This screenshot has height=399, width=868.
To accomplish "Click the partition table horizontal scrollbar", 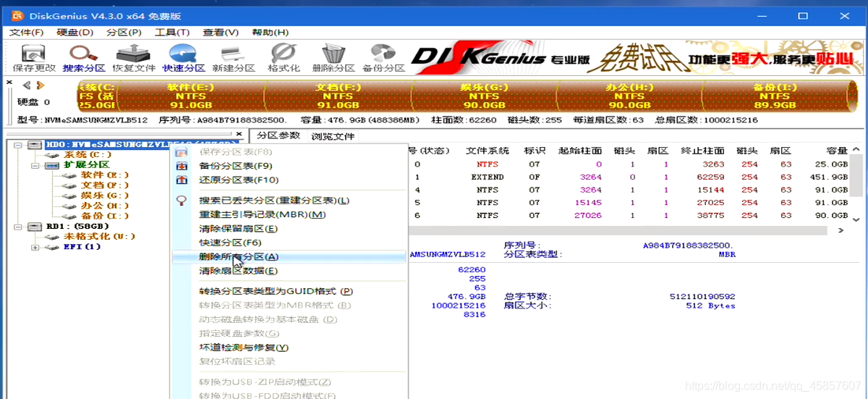I will 617,230.
